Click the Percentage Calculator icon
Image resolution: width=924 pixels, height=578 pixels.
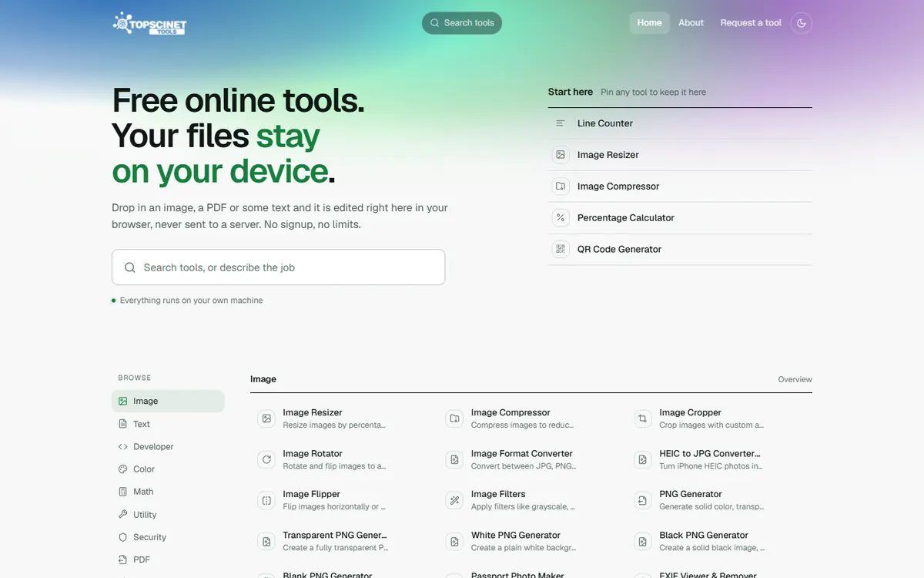pos(561,218)
